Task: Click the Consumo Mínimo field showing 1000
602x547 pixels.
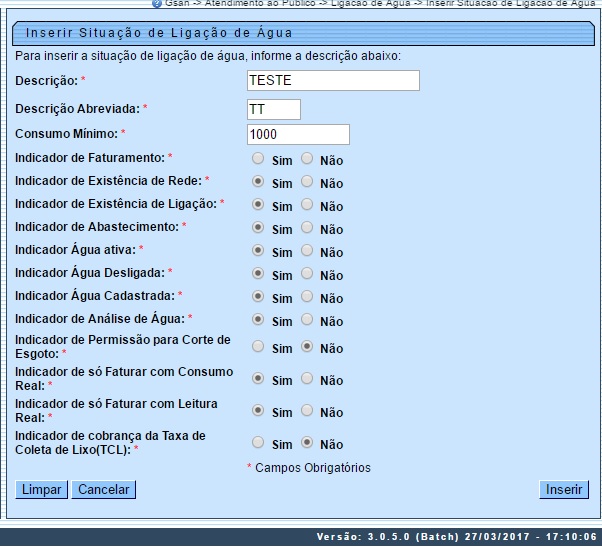Action: coord(298,134)
